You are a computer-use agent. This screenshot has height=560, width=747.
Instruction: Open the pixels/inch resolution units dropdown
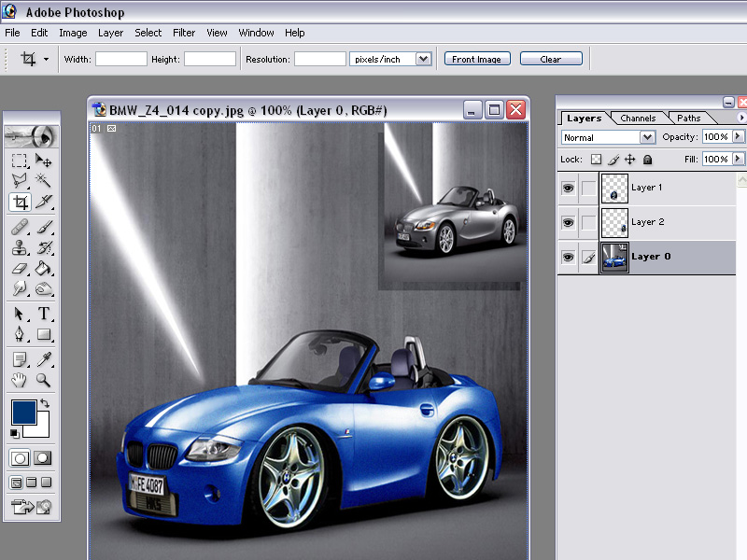[x=423, y=59]
